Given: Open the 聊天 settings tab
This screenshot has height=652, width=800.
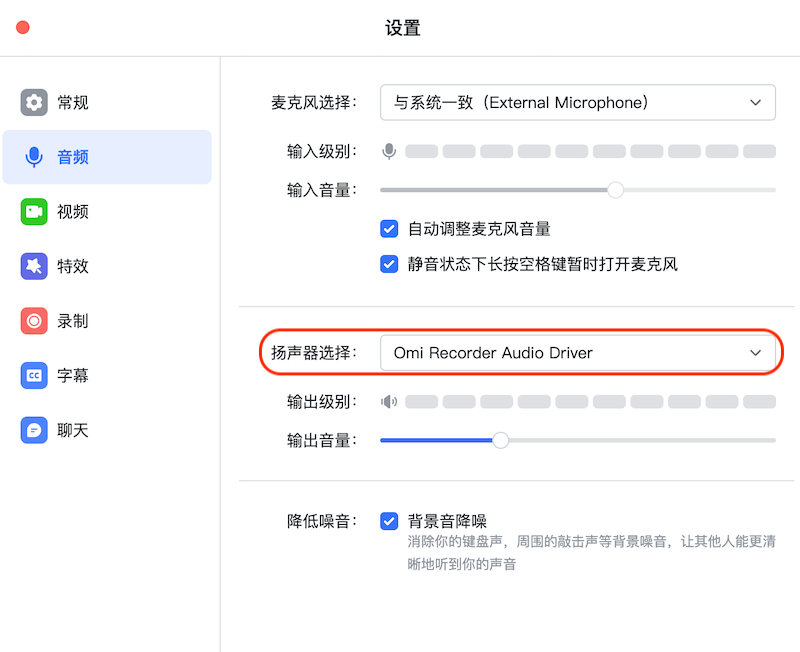Looking at the screenshot, I should coord(36,430).
